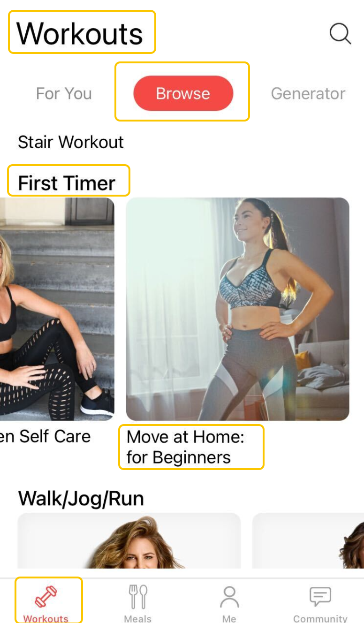Open the search magnifier icon
The width and height of the screenshot is (364, 623).
[340, 34]
